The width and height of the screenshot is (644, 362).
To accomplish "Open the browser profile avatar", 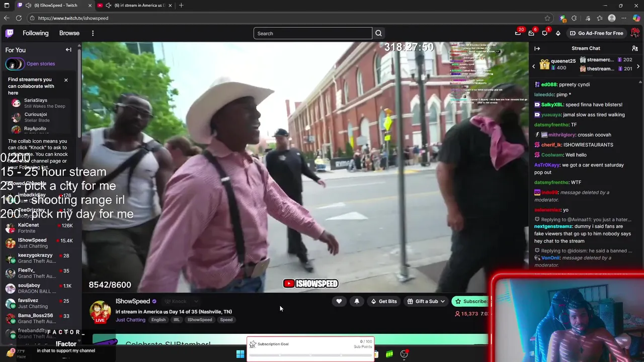I will tap(612, 18).
